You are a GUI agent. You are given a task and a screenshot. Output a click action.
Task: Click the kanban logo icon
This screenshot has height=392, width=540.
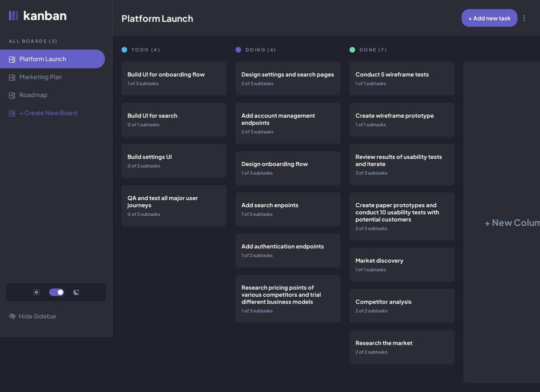(13, 16)
